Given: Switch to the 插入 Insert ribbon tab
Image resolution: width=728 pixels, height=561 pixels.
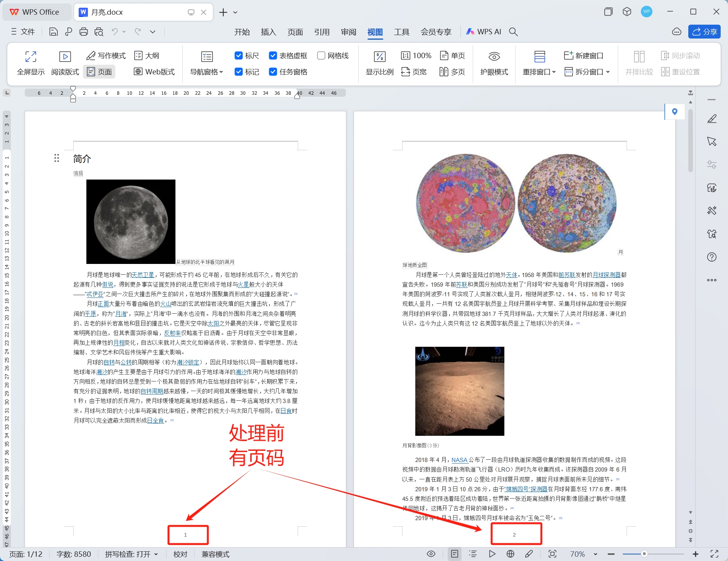Looking at the screenshot, I should [x=268, y=32].
